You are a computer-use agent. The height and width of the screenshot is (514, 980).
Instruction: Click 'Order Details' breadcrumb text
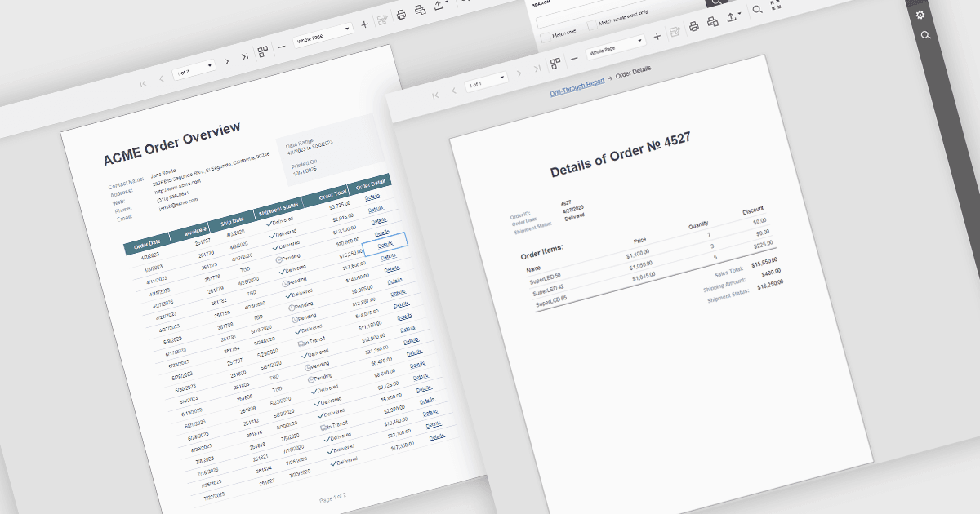pyautogui.click(x=634, y=73)
